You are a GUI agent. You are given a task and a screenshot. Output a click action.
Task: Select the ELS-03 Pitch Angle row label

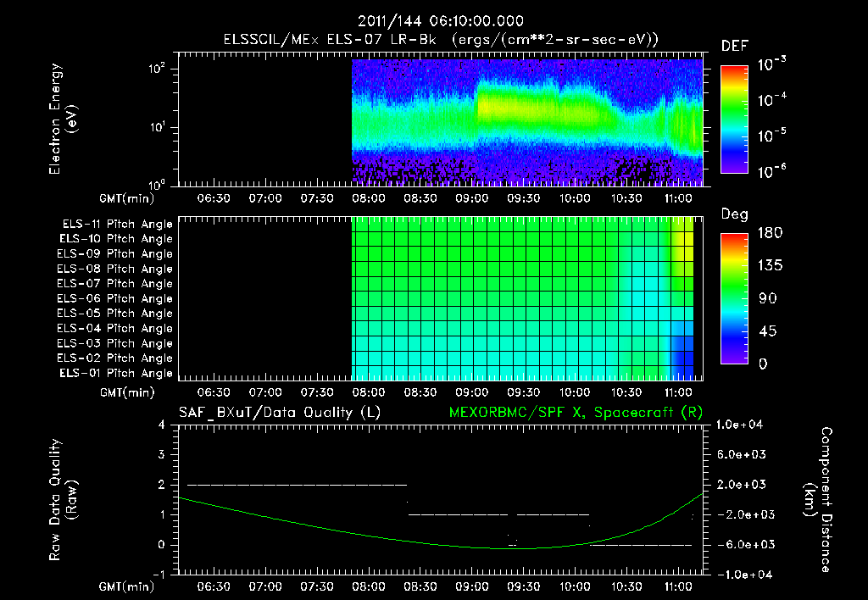pyautogui.click(x=114, y=343)
